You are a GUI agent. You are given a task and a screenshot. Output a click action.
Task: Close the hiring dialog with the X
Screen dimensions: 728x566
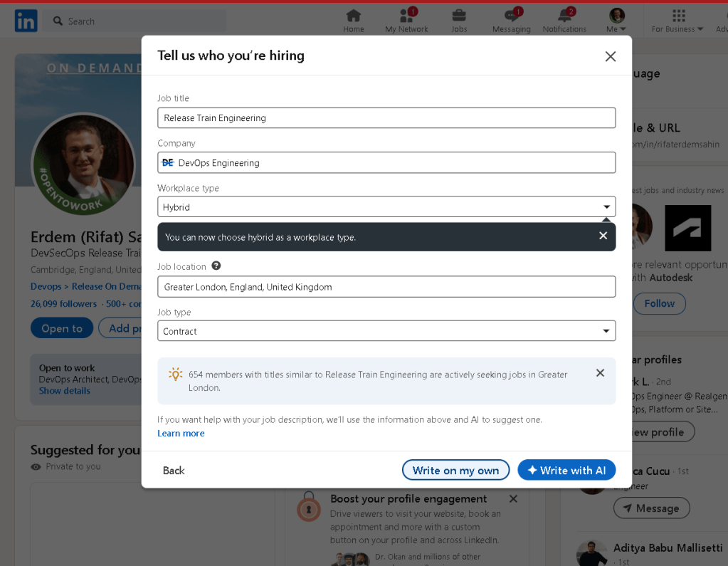click(x=610, y=56)
